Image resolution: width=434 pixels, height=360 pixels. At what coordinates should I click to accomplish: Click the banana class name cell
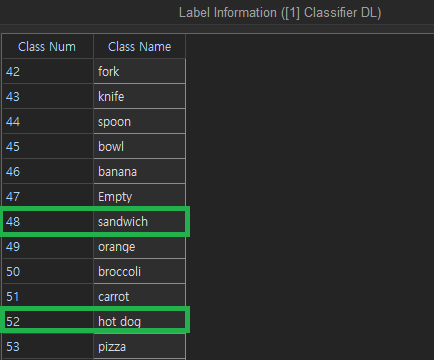[x=139, y=171]
